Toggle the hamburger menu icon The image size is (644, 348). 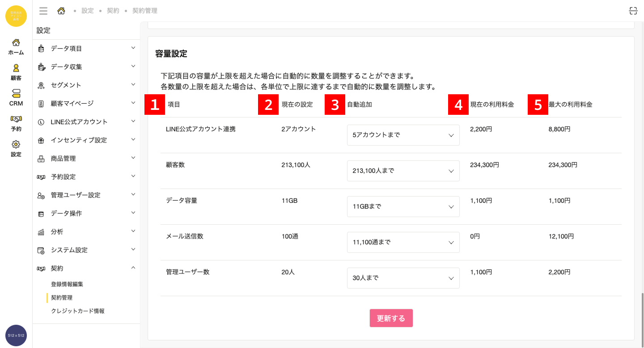43,11
